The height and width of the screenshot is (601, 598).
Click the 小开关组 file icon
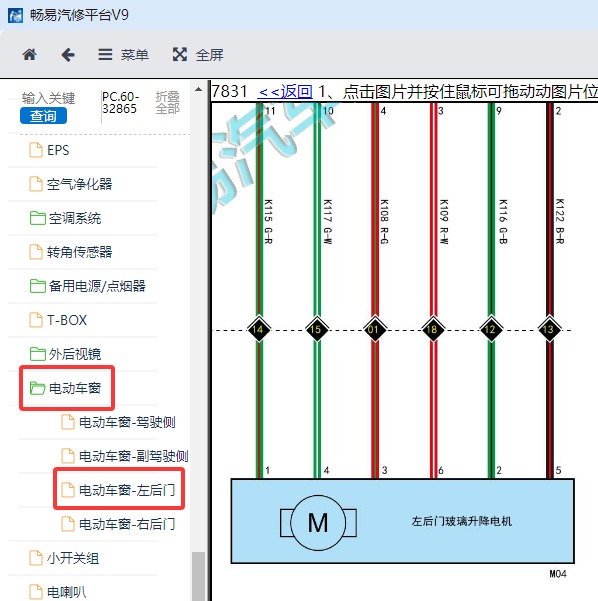[36, 558]
